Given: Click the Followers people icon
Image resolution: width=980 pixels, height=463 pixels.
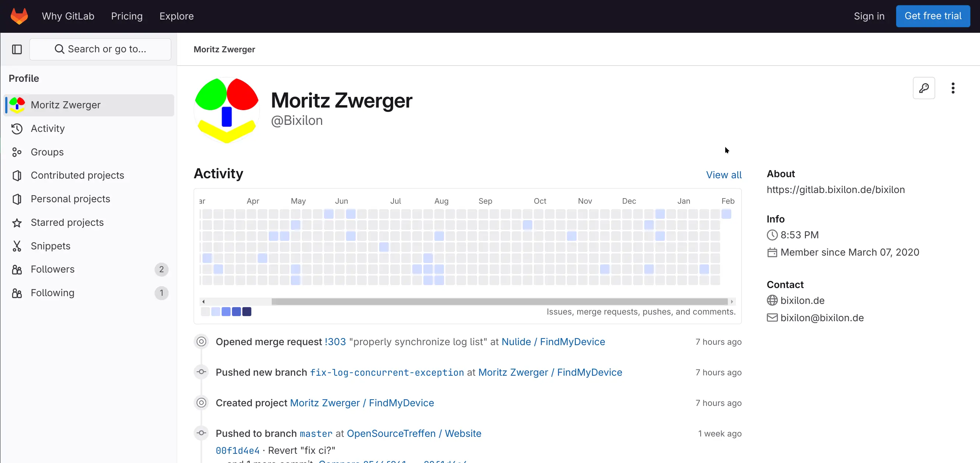Looking at the screenshot, I should pyautogui.click(x=17, y=270).
